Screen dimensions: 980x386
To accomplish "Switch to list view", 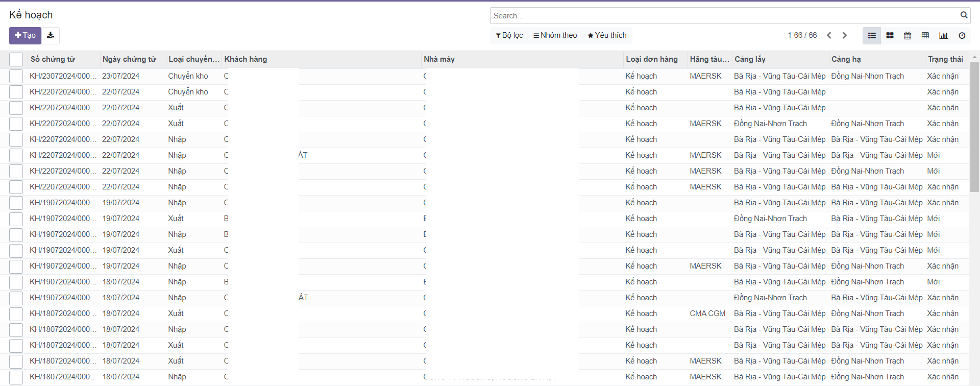I will point(872,35).
